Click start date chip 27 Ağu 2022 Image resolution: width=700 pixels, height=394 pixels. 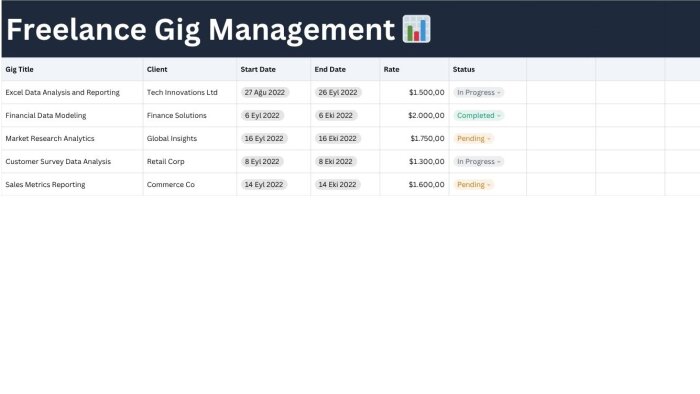coord(265,92)
